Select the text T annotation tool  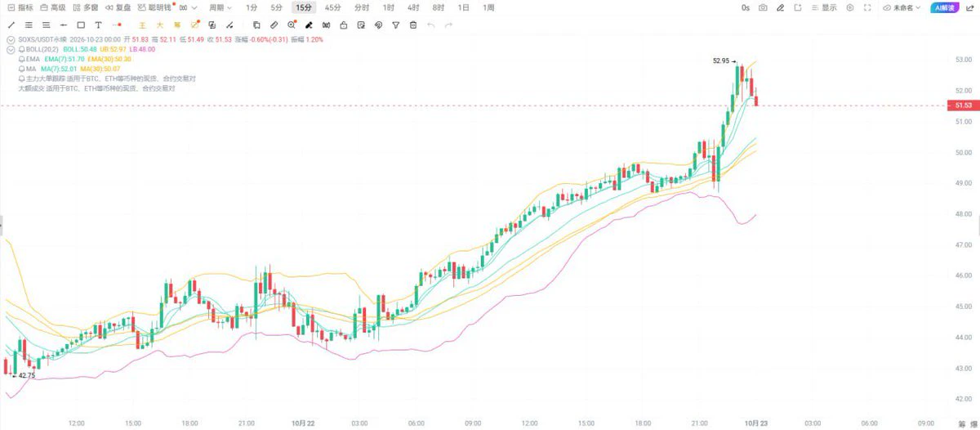pos(98,25)
